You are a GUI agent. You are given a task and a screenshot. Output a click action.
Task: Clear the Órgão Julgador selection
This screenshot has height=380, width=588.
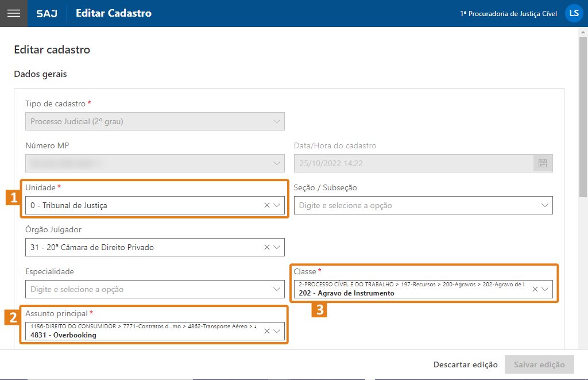click(x=267, y=247)
